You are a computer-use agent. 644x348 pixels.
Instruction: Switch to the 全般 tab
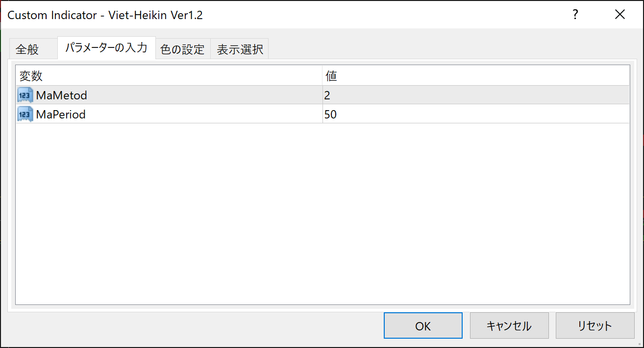(27, 49)
